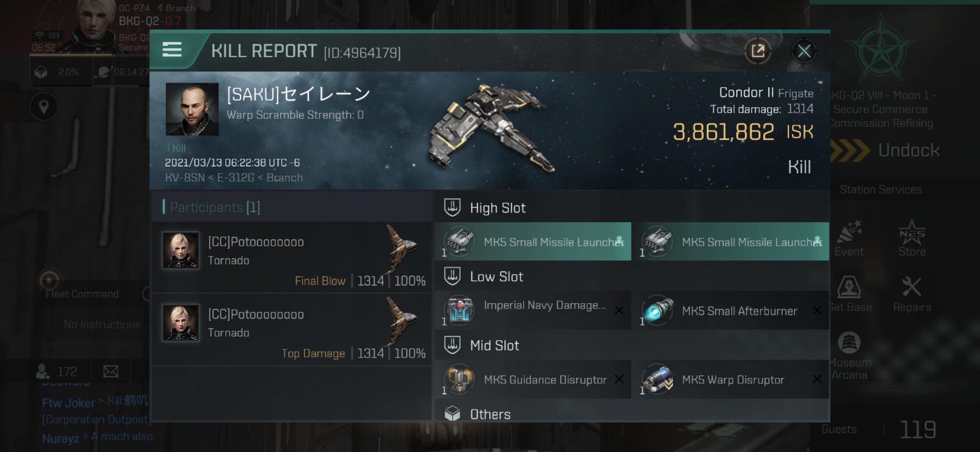Select Imperial Navy Damage module entry
980x452 pixels.
[533, 311]
